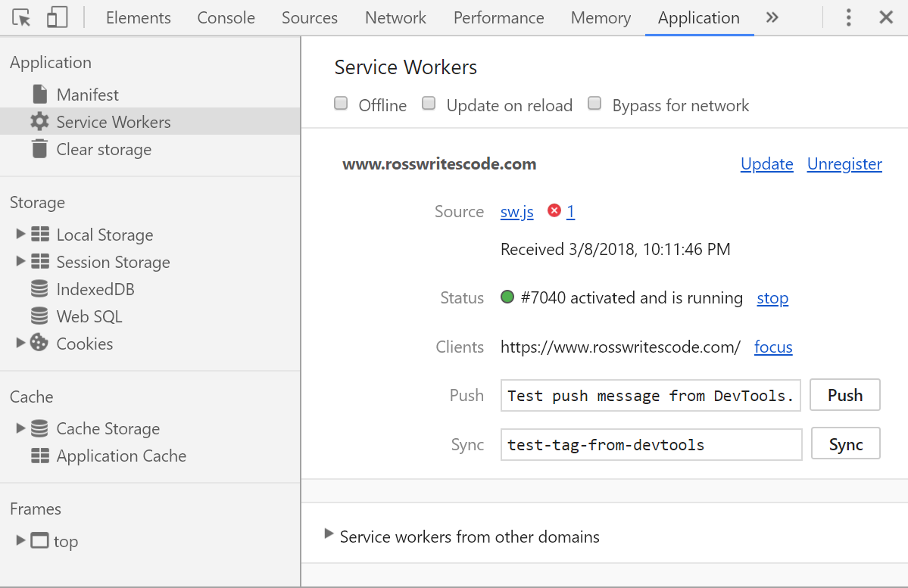Switch to the Network tab
This screenshot has height=588, width=908.
(395, 17)
